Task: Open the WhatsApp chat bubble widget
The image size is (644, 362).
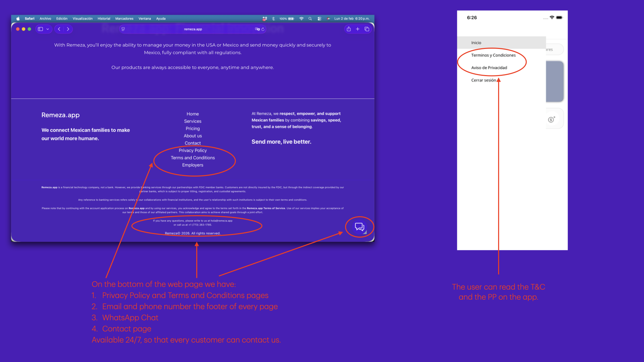Action: click(360, 227)
